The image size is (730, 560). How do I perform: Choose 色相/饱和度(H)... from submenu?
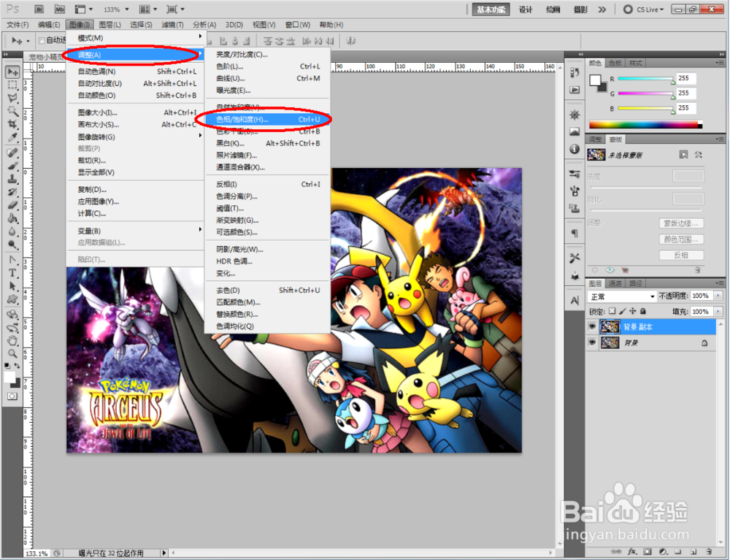[x=268, y=119]
